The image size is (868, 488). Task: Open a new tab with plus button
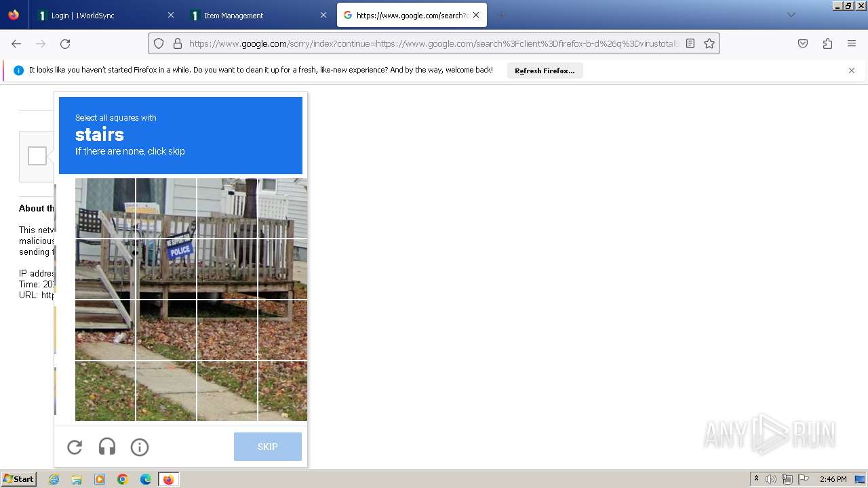click(x=501, y=15)
